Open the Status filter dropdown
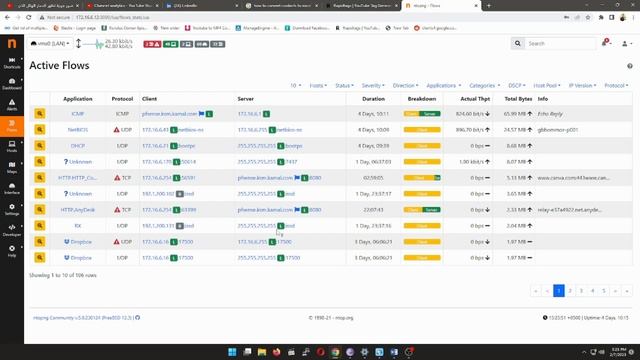 click(x=344, y=85)
